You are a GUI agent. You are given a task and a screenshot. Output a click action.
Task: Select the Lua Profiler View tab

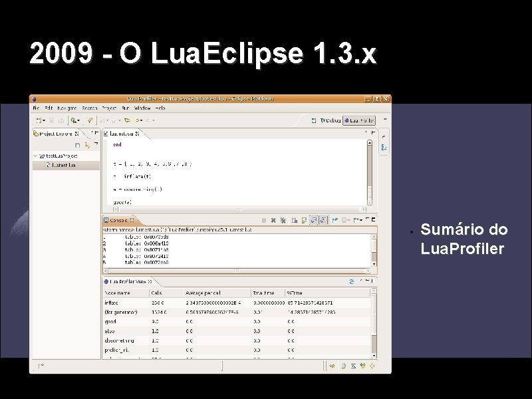click(128, 281)
